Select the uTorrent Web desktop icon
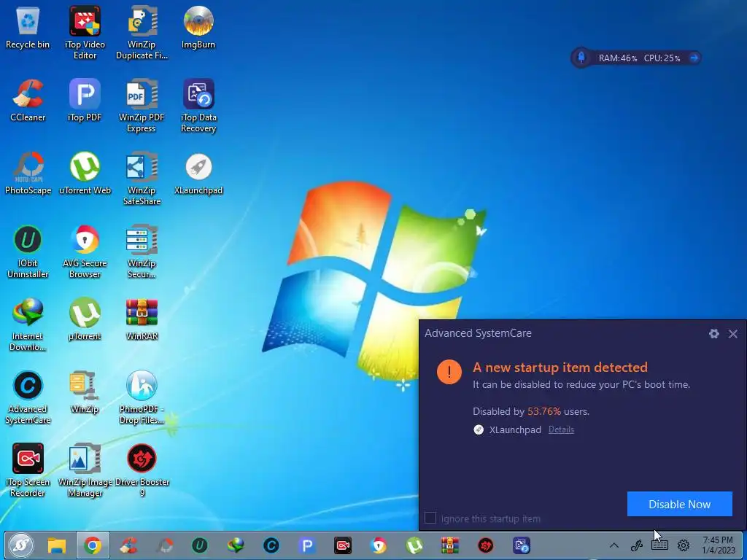This screenshot has height=560, width=747. 85,174
